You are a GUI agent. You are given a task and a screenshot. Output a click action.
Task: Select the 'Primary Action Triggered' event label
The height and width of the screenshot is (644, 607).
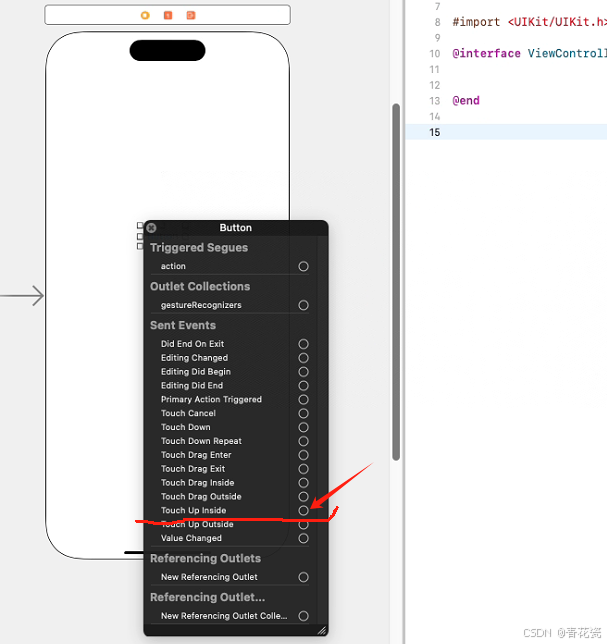click(211, 400)
